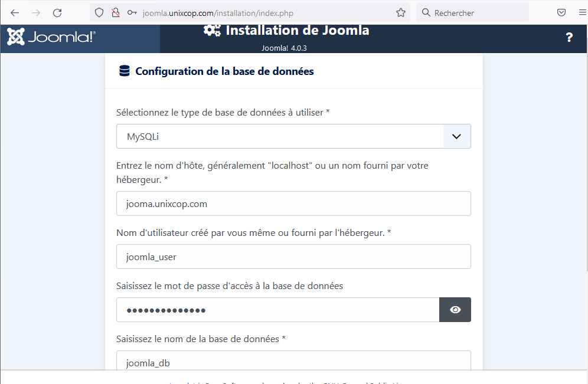Click the database icon beside Configuration heading
Screen dimensions: 588x384
125,71
